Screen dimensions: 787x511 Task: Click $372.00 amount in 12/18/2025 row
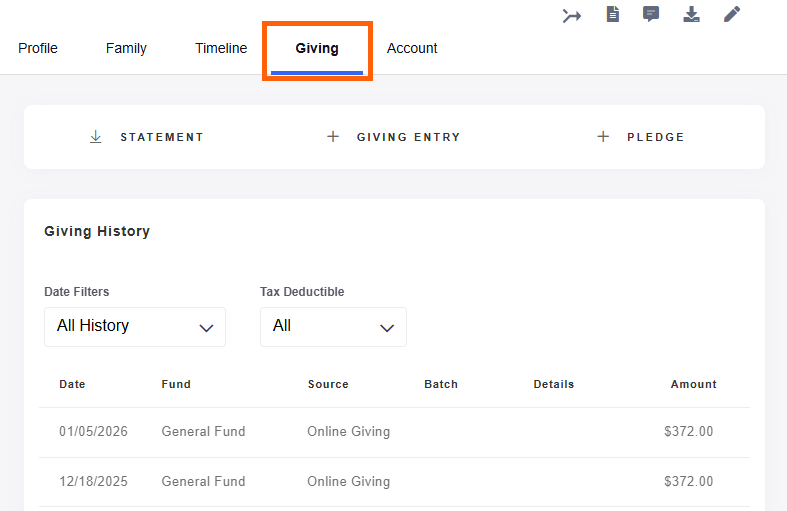click(689, 481)
